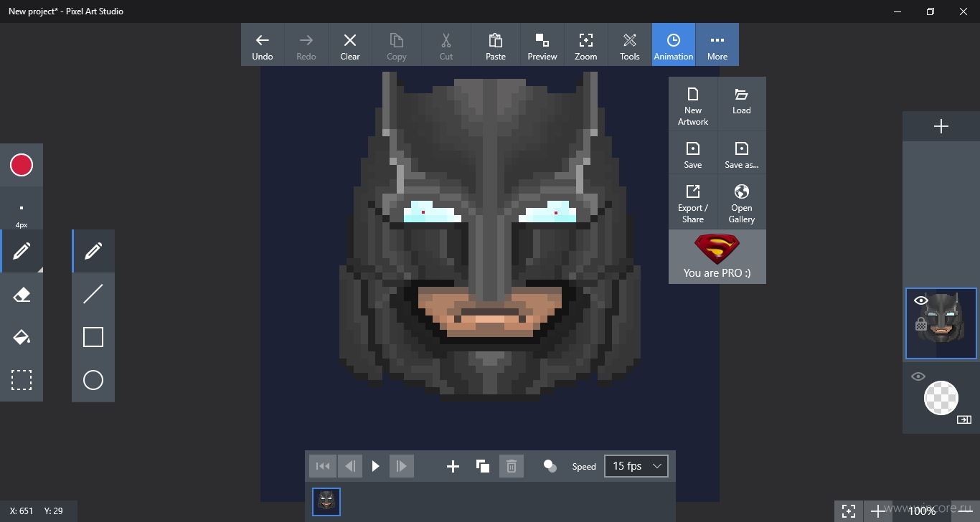980x522 pixels.
Task: Click the Redo arrow in toolbar
Action: pyautogui.click(x=306, y=44)
